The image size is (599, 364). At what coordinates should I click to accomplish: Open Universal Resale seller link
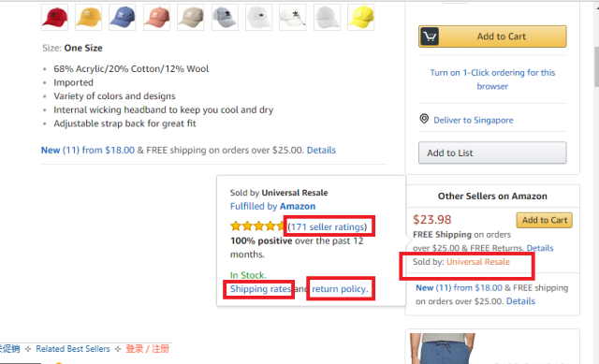[x=478, y=262]
